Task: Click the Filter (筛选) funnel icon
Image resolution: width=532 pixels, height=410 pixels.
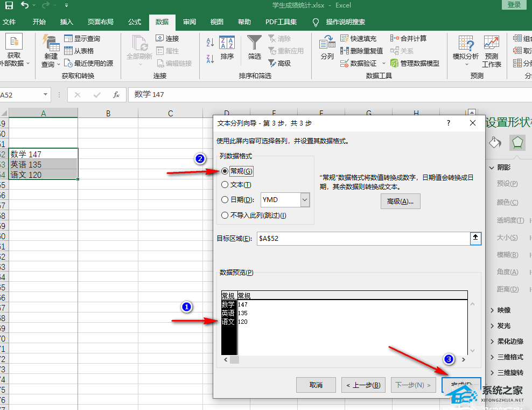Action: [x=254, y=43]
